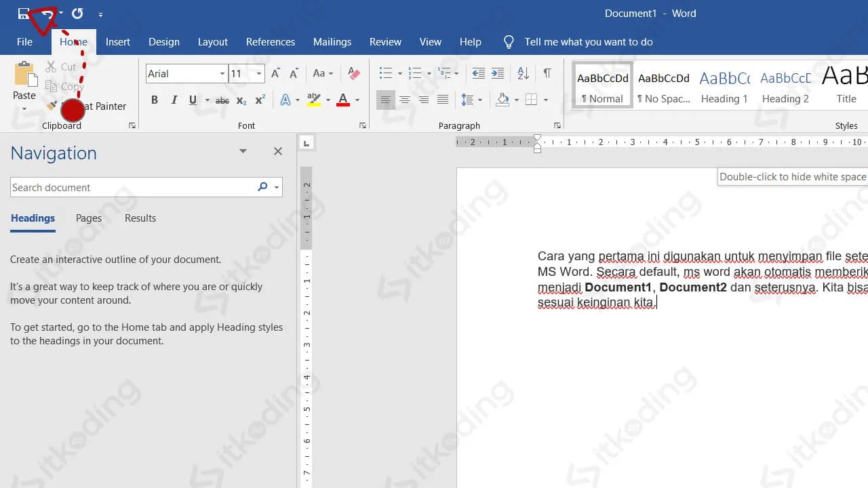Viewport: 868px width, 488px height.
Task: Increase indent of the paragraph
Action: [498, 73]
